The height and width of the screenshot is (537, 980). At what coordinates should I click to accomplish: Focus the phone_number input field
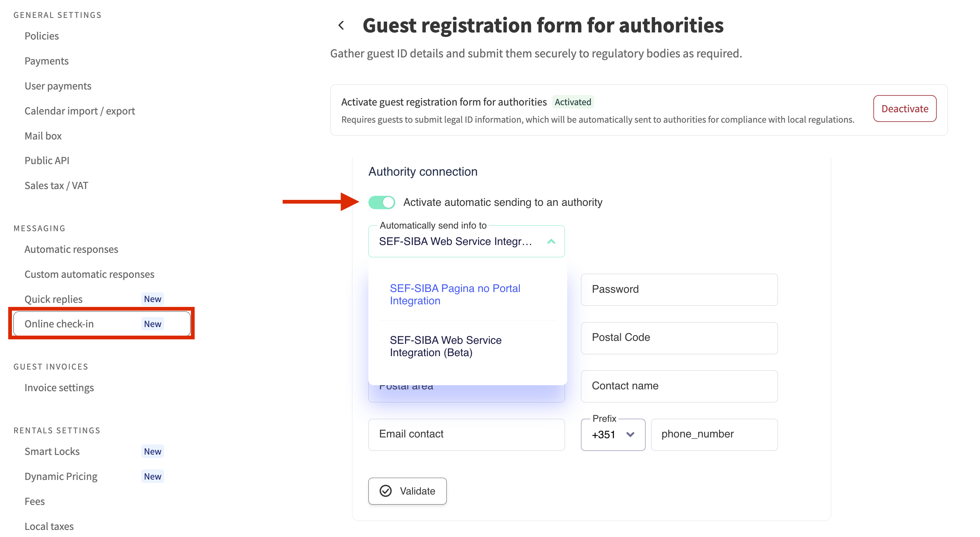714,434
